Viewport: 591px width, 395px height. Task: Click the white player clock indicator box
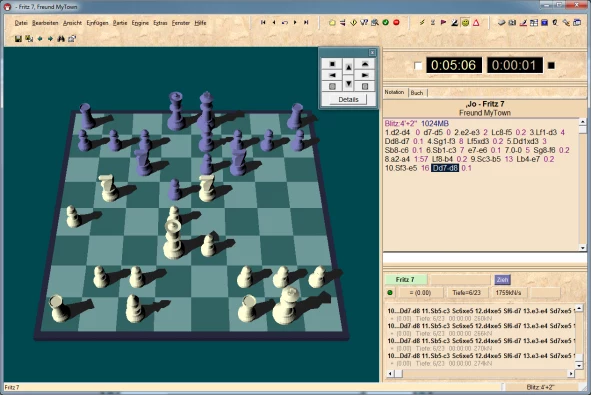point(418,66)
